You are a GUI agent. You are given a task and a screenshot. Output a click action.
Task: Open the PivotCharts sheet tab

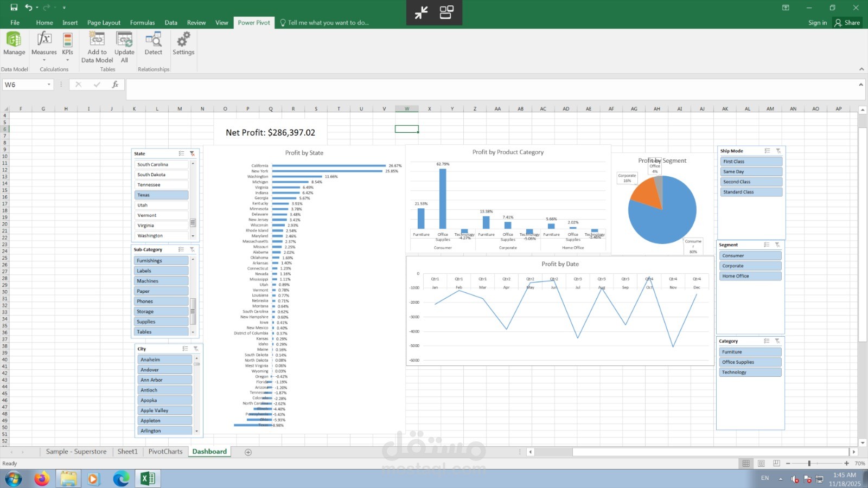(165, 452)
